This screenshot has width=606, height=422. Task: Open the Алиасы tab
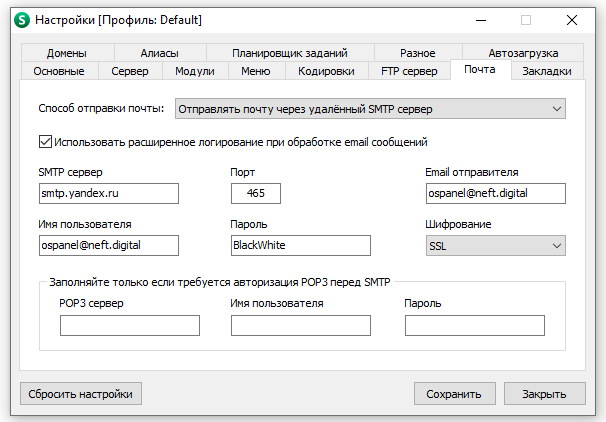(x=161, y=53)
